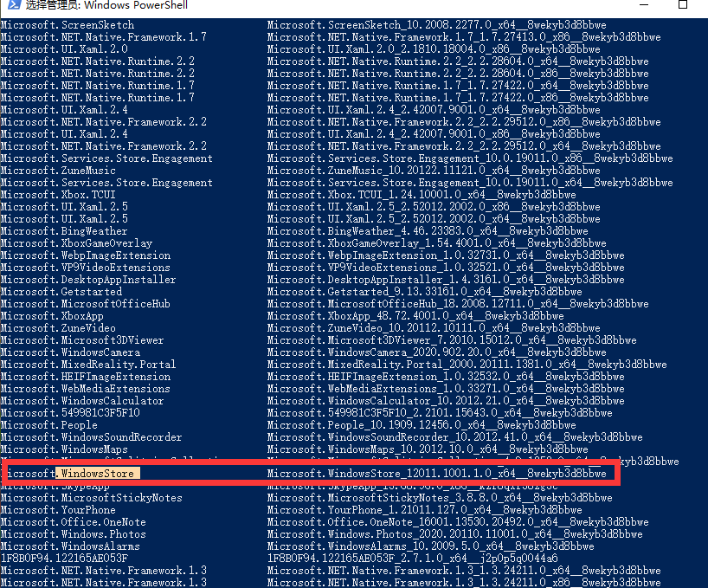This screenshot has width=708, height=588.
Task: Click package Microsoft.UI.Xaml.2.4_2.42007.9001.0_x86__8wekyb3d8bbwe
Action: click(434, 134)
